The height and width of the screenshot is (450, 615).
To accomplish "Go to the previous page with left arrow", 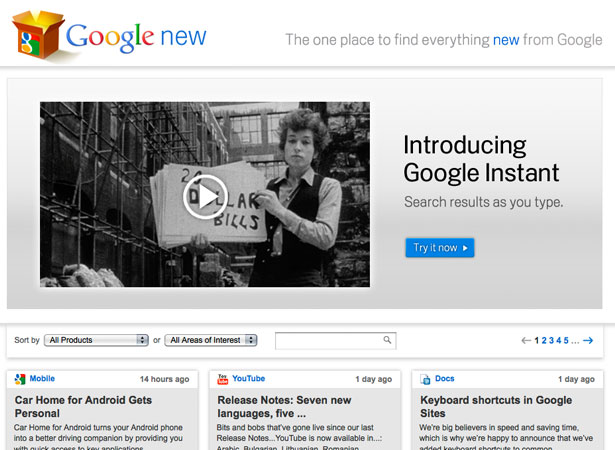I will click(526, 341).
